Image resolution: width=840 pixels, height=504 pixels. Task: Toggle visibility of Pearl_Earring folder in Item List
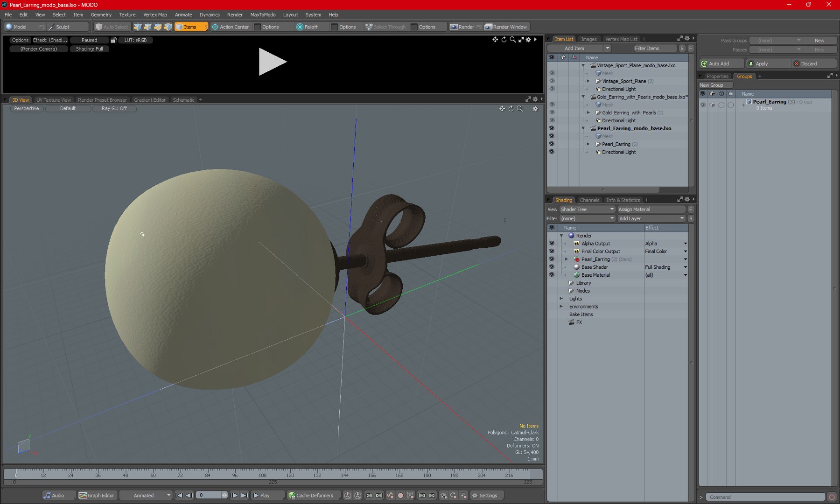(x=552, y=144)
